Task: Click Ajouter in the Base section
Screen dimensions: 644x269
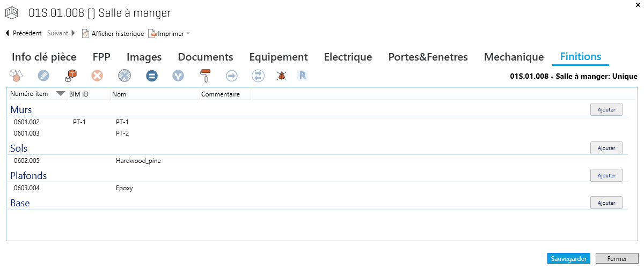Action: pos(606,203)
